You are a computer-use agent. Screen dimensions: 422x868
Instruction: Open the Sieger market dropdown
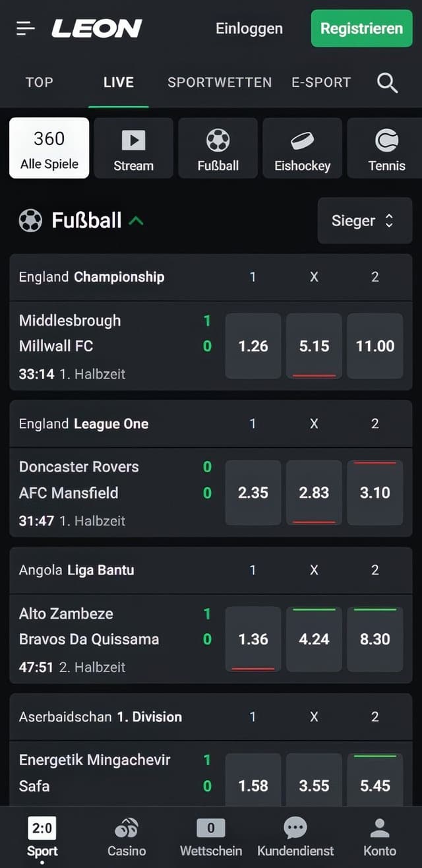tap(365, 220)
